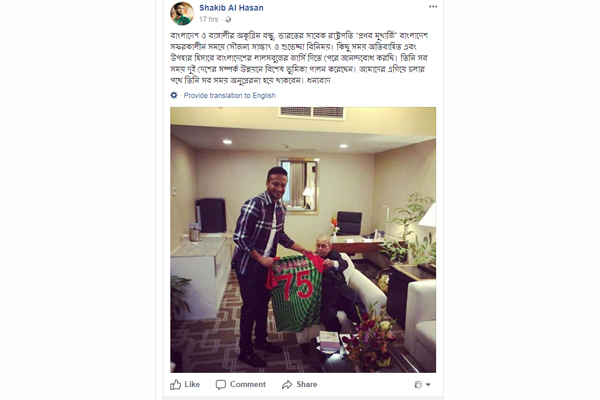Click the Share text label
The height and width of the screenshot is (400, 600).
pos(307,384)
